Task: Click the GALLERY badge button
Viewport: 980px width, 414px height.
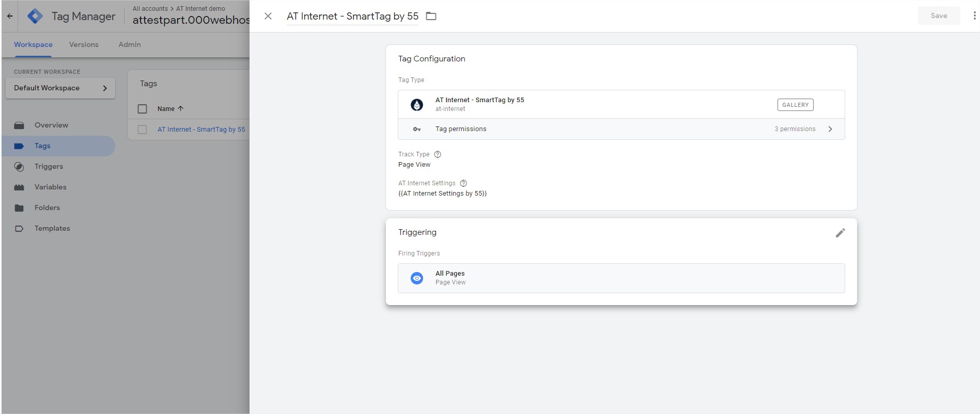Action: 795,105
